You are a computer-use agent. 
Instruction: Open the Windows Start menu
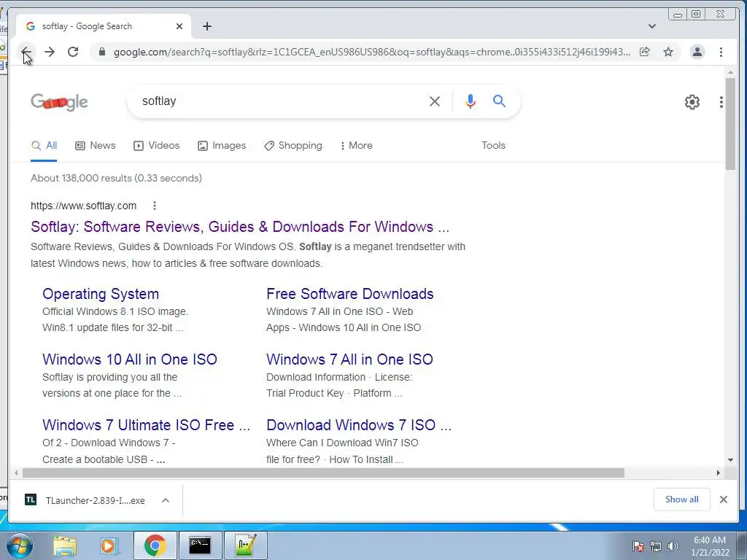18,545
